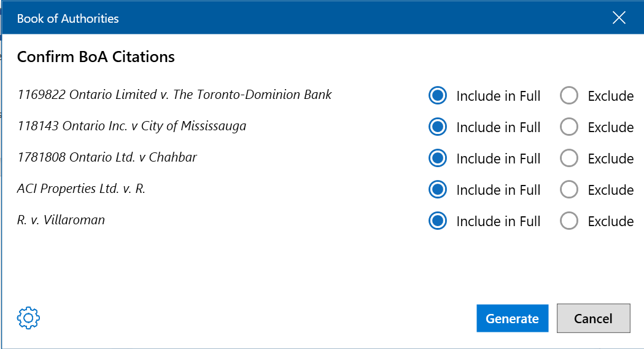Screen dimensions: 644x349
Task: Click the 1169822 Ontario Limited v. Toronto-Dominion Bank citation
Action: pos(174,95)
